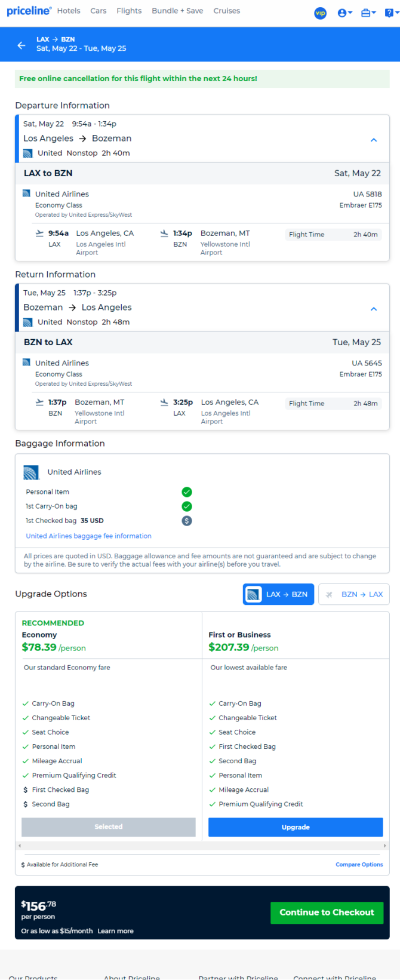Click takeoff plane icon next to 1:37p

(x=39, y=403)
